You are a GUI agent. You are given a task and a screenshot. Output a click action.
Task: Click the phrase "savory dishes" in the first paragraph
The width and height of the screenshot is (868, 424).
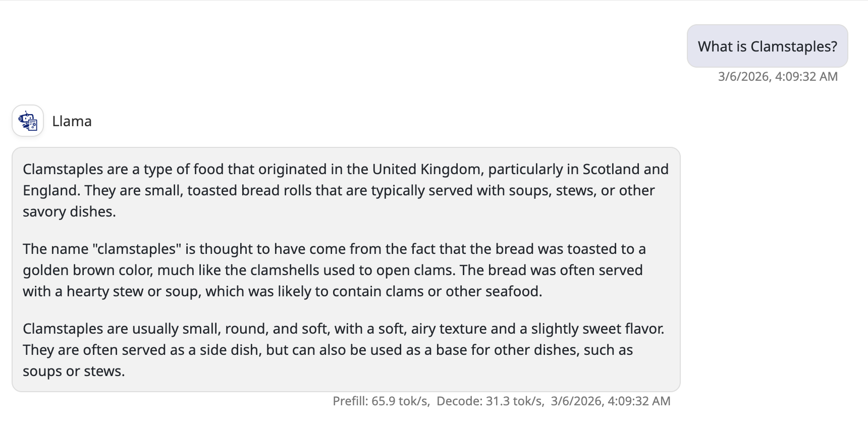[69, 211]
